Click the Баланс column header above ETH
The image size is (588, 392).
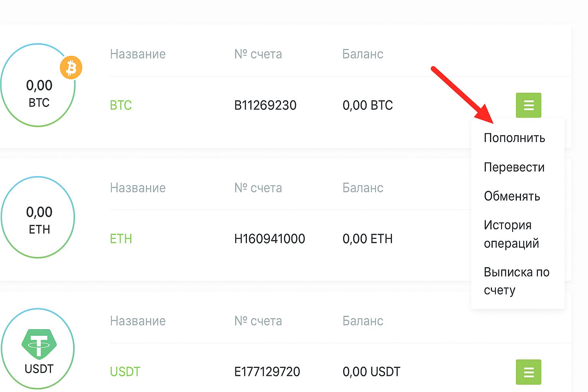coord(363,188)
